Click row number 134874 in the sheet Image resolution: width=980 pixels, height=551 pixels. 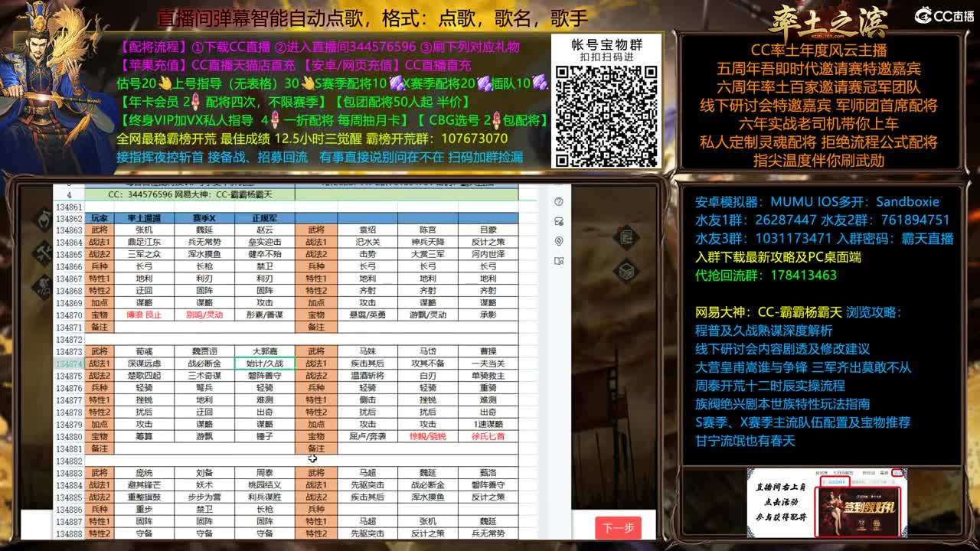67,362
